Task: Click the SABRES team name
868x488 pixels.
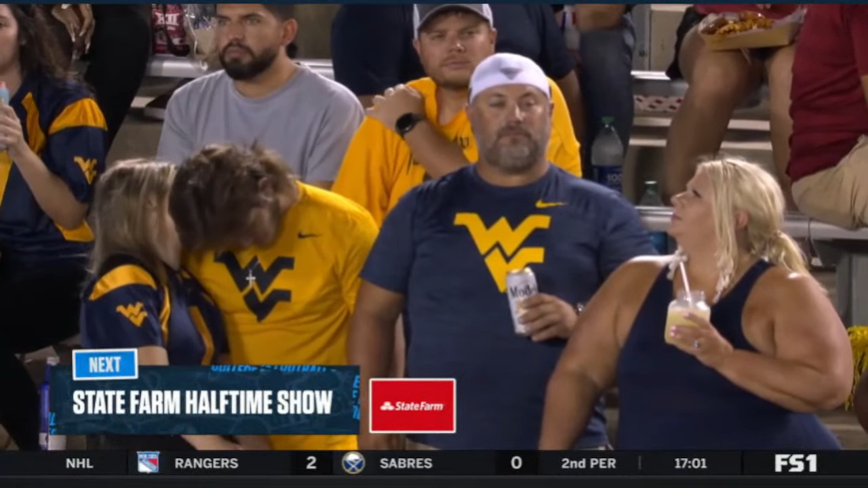Action: (406, 464)
